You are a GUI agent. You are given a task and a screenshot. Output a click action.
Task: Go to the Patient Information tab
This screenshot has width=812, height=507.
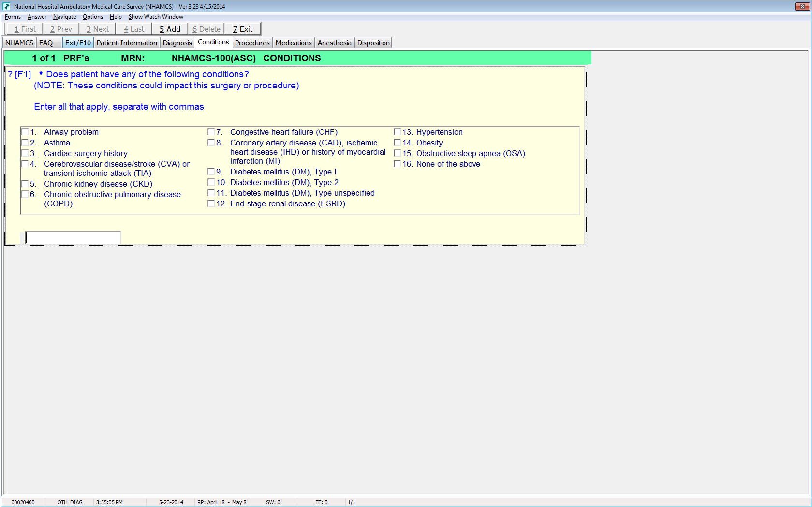(127, 43)
